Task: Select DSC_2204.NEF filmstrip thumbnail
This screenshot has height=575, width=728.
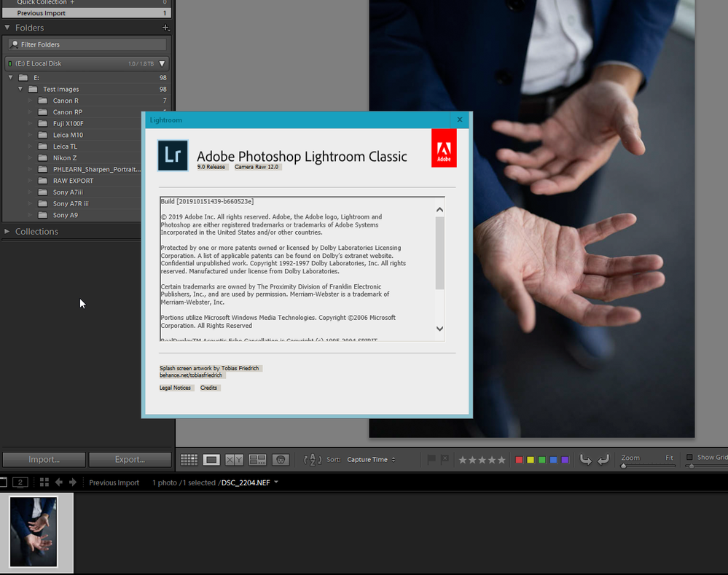Action: pos(34,532)
